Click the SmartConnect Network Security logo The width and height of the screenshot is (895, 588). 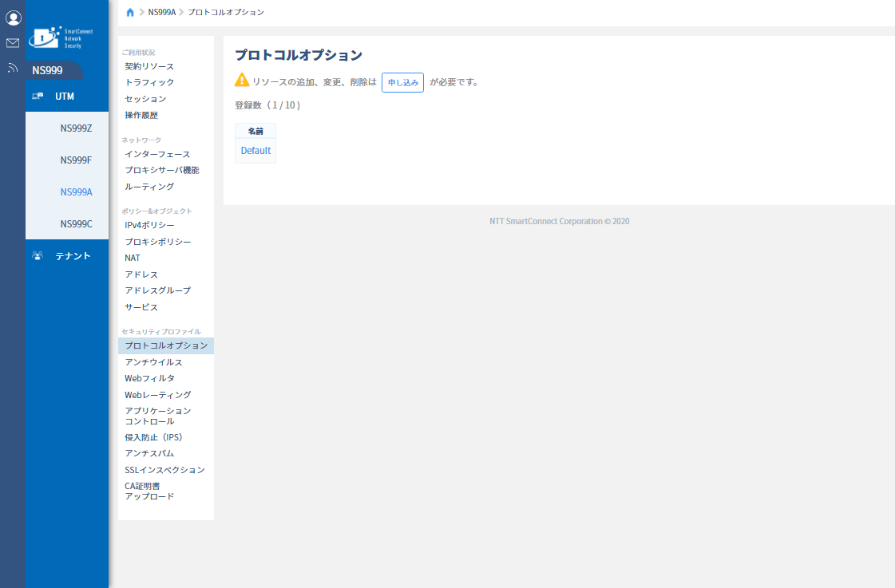coord(61,37)
